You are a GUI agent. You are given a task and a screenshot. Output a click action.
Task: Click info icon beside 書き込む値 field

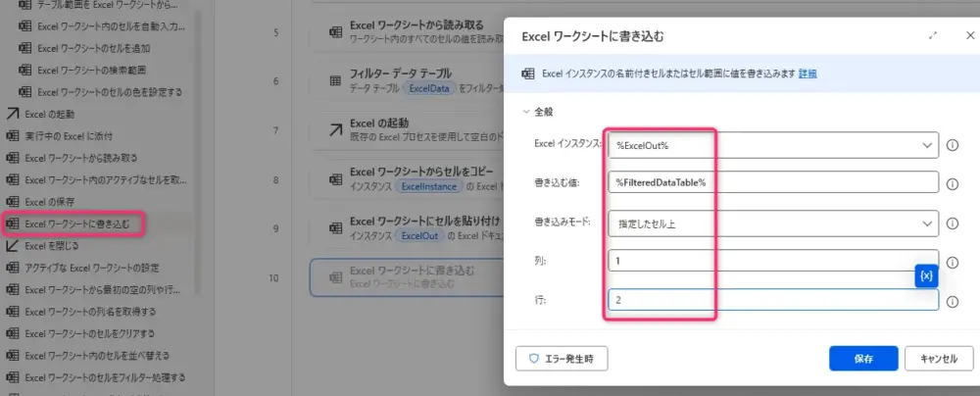pos(952,183)
